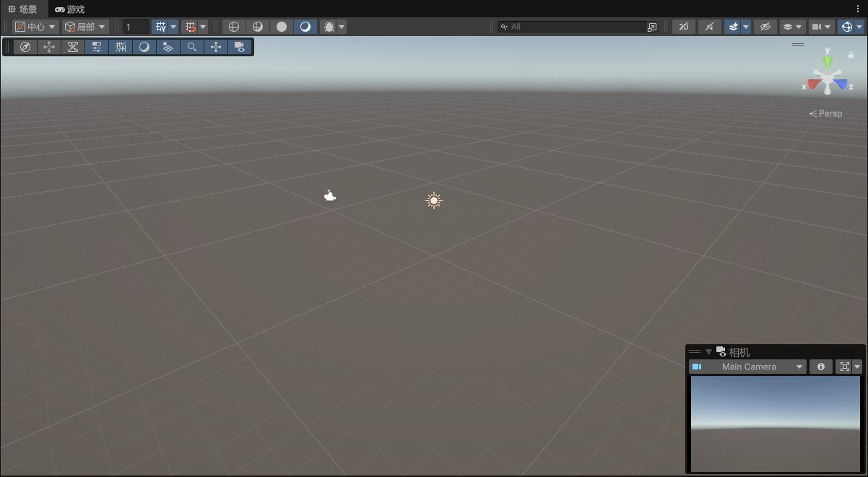Click the Persp projection label

[826, 113]
